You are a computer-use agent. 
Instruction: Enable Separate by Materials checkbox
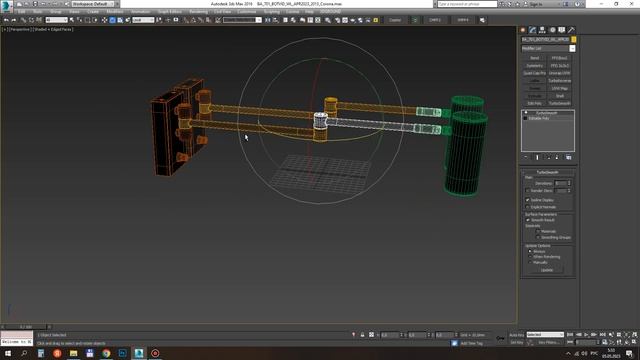[538, 231]
